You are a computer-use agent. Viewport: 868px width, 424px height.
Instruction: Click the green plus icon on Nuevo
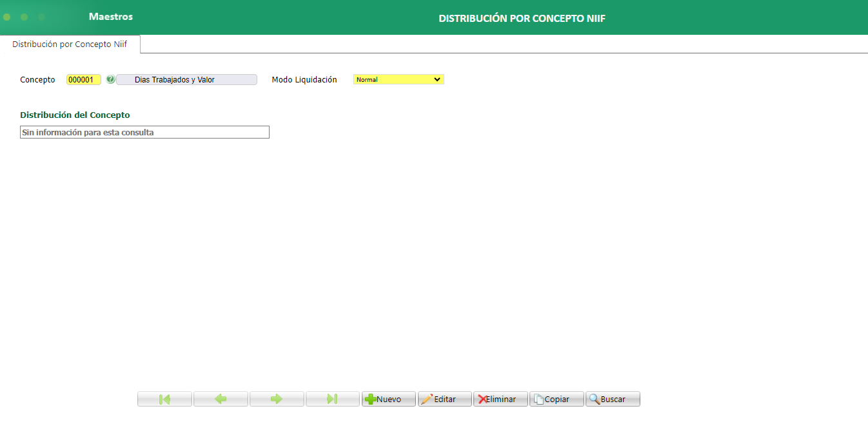click(370, 398)
